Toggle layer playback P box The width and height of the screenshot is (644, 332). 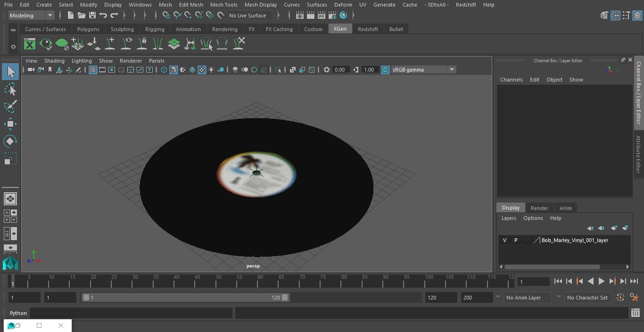(x=515, y=240)
